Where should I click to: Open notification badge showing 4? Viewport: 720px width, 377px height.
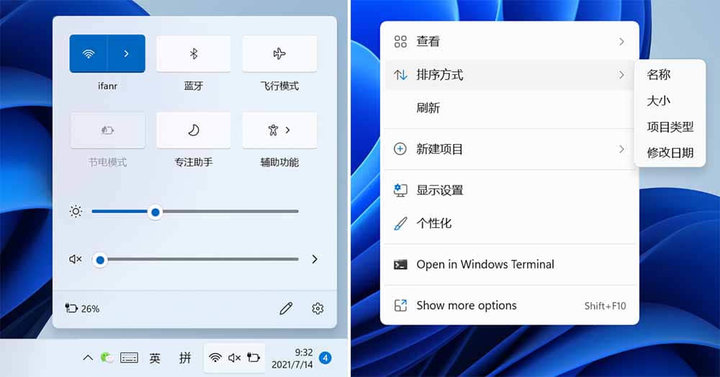coord(325,358)
